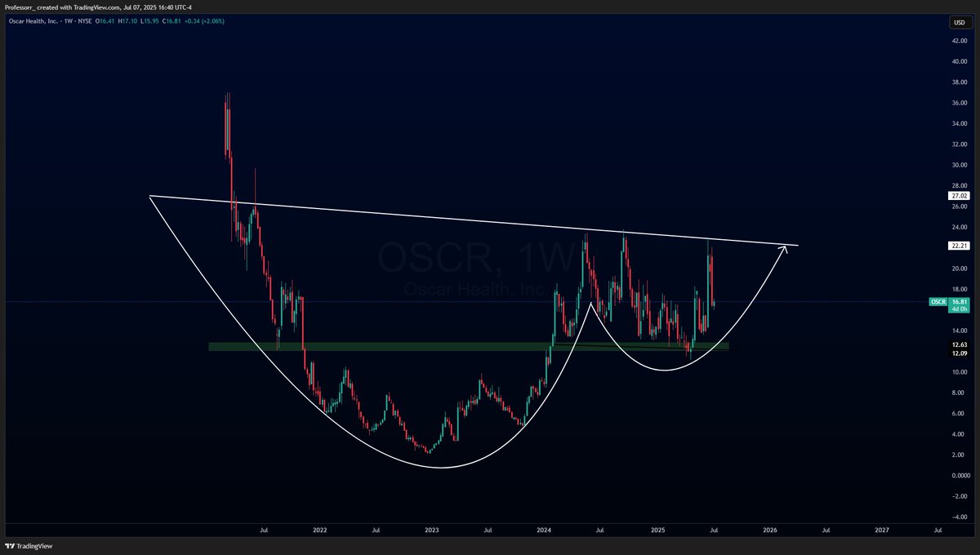Click the Jul label between 2026 and 2027
The height and width of the screenshot is (555, 980).
(x=825, y=530)
